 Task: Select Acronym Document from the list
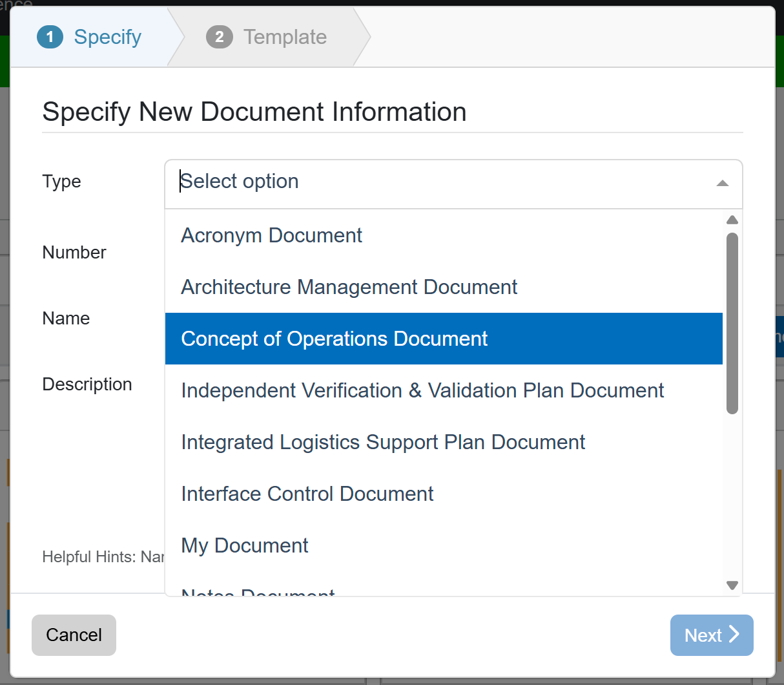click(x=271, y=235)
